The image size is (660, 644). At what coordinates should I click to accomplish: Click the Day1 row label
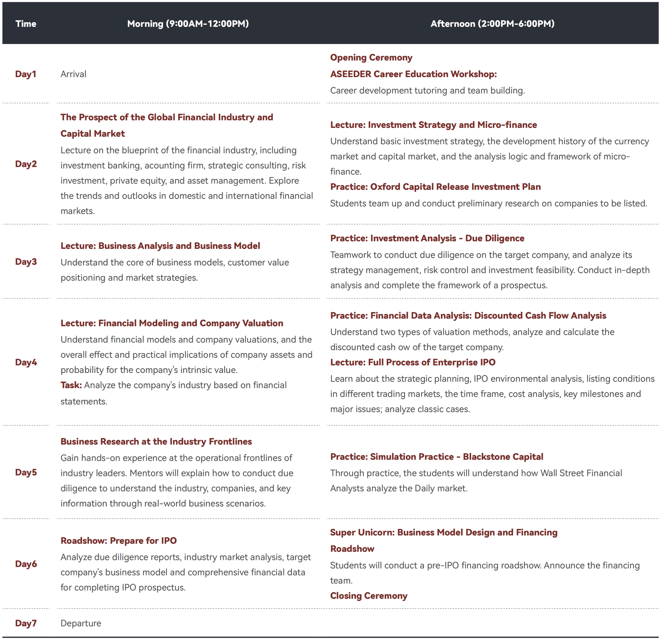tap(26, 74)
